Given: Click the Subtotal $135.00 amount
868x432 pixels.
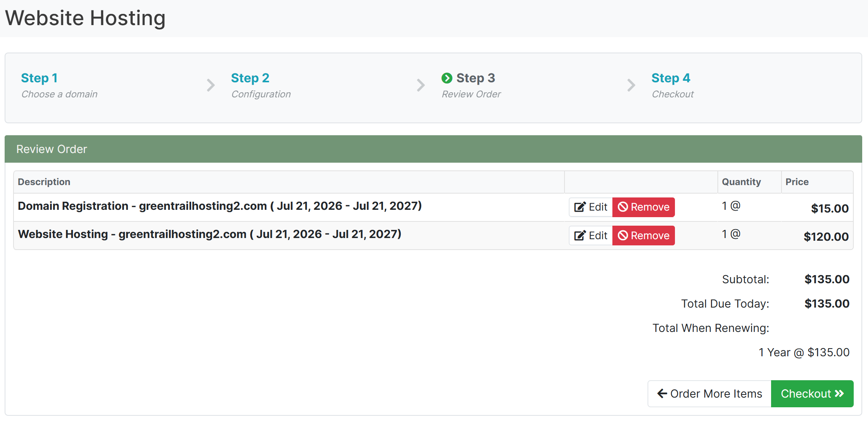Looking at the screenshot, I should point(827,279).
